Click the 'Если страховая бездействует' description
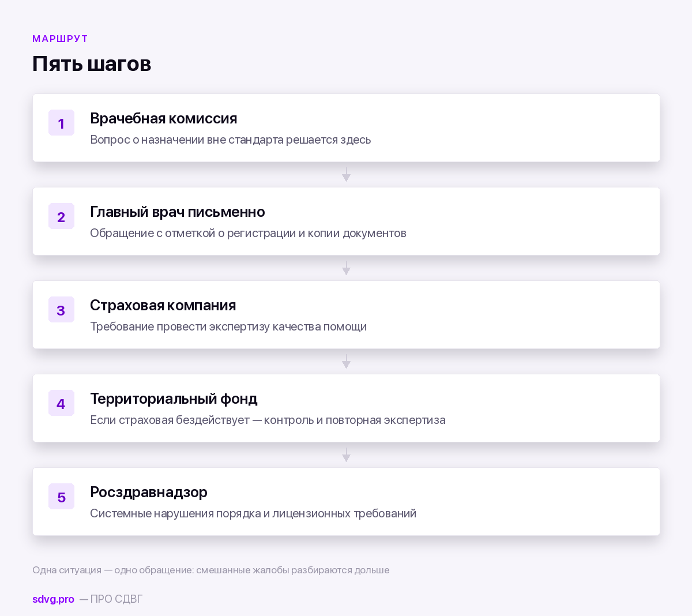The image size is (692, 616). coord(268,420)
